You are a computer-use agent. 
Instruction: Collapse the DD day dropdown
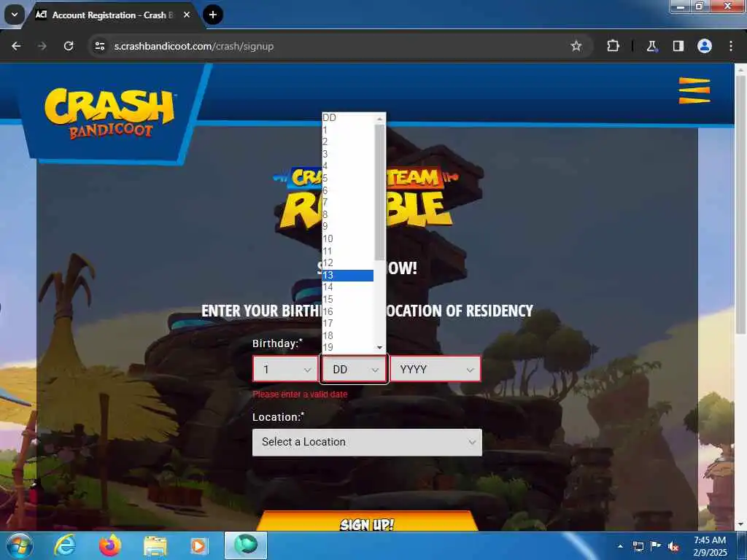click(355, 369)
